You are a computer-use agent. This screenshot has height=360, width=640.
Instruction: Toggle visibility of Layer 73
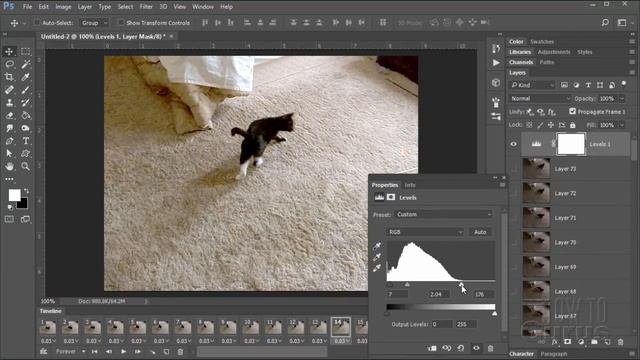coord(513,169)
